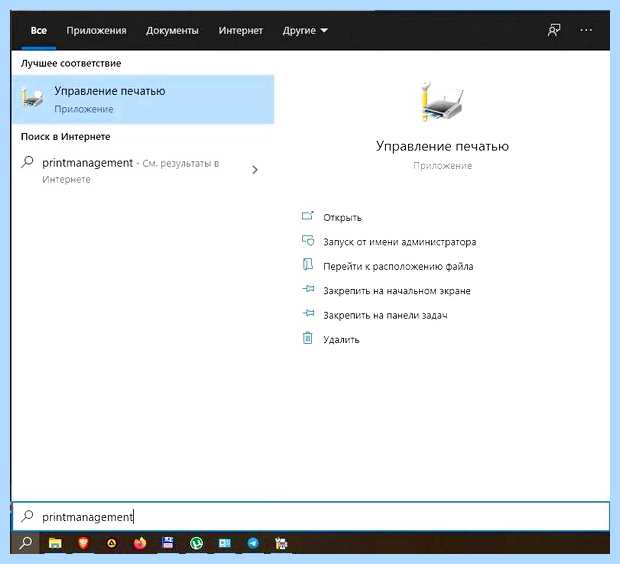
Task: Open the floppy disk app on taskbar
Action: coord(168,543)
